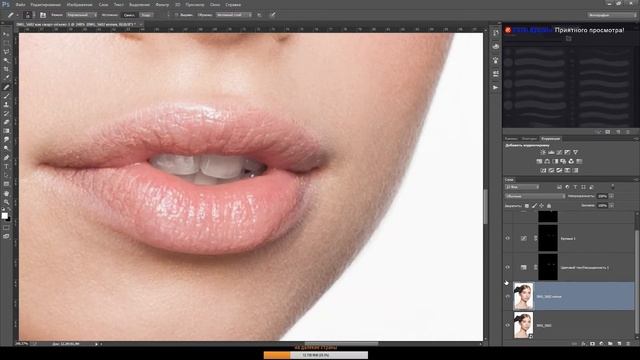Select the Brush tool
Image resolution: width=640 pixels, height=360 pixels.
(x=6, y=96)
